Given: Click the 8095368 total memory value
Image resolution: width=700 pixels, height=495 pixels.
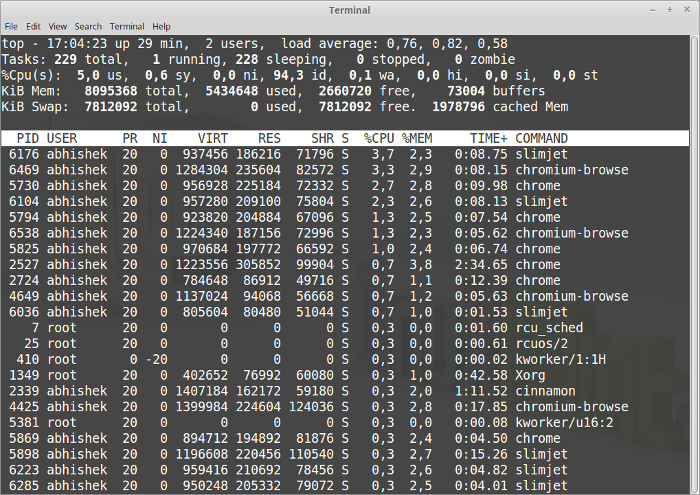Looking at the screenshot, I should click(111, 91).
